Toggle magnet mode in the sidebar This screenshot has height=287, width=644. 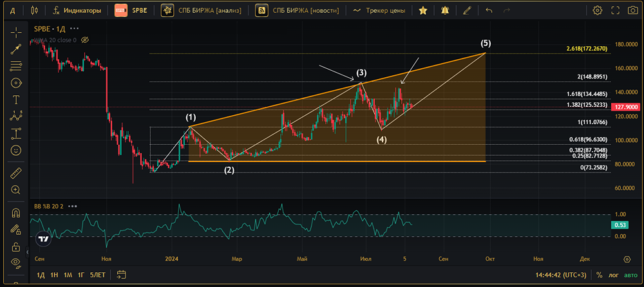[x=16, y=214]
